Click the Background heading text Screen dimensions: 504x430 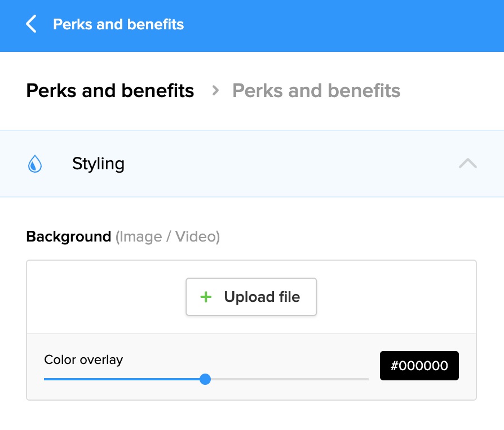pyautogui.click(x=68, y=236)
